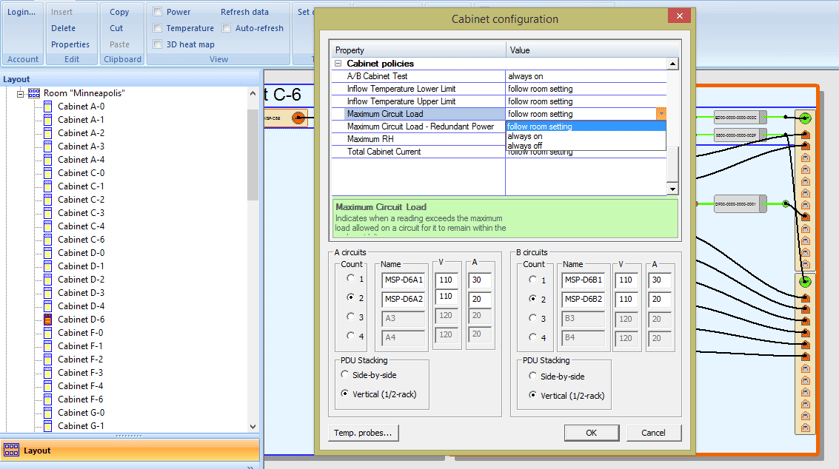Select Cabinet D-2 in layout tree
839x469 pixels.
81,280
